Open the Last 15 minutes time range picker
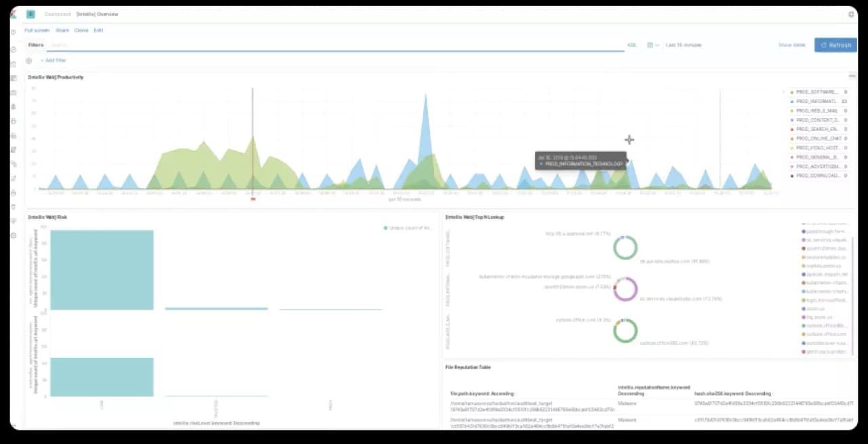The image size is (868, 444). [x=684, y=45]
